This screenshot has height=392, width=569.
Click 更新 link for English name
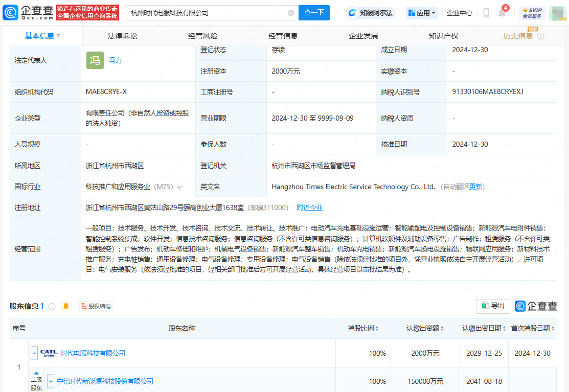coord(475,187)
